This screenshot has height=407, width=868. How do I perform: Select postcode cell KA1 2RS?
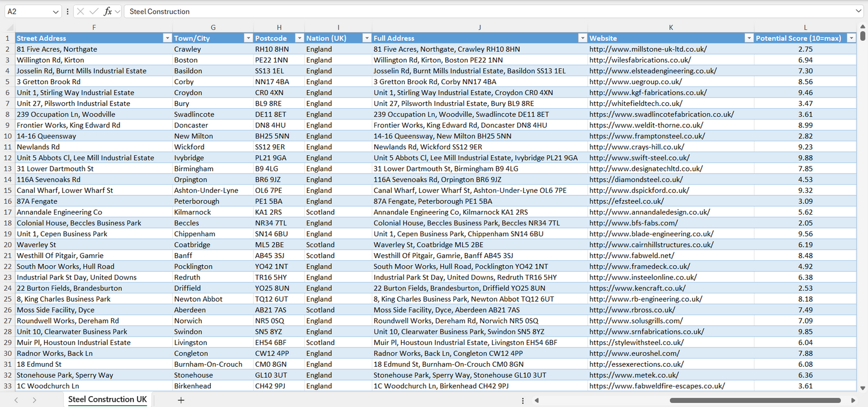[279, 212]
